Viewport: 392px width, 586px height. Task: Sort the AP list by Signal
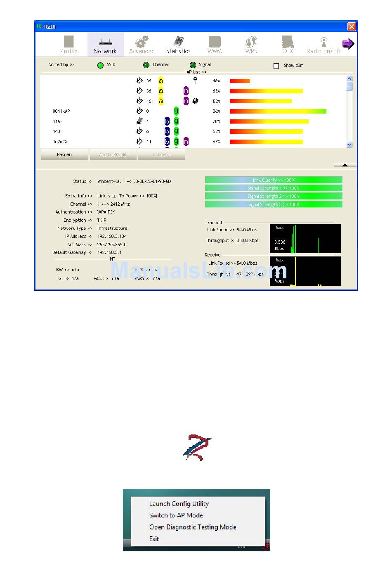pyautogui.click(x=193, y=65)
